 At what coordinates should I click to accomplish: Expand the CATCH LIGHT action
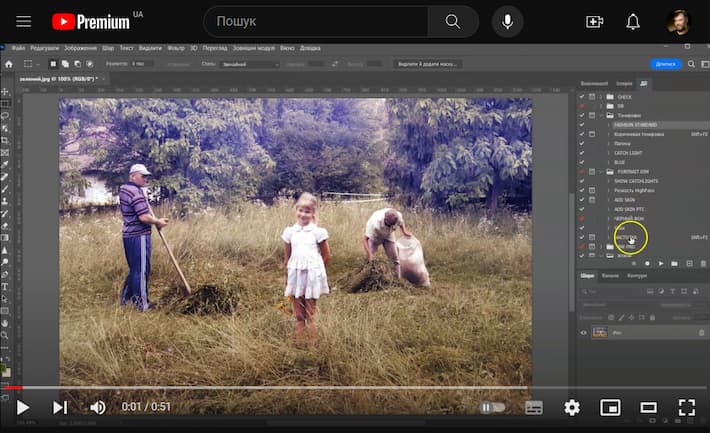point(609,153)
